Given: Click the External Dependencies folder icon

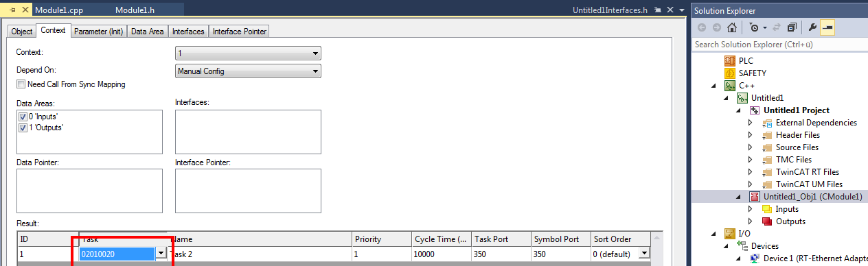Looking at the screenshot, I should [767, 123].
